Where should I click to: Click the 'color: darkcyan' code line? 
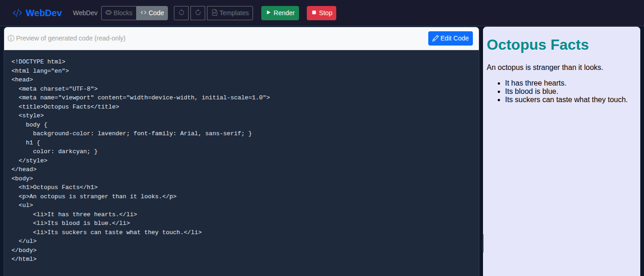(x=65, y=151)
